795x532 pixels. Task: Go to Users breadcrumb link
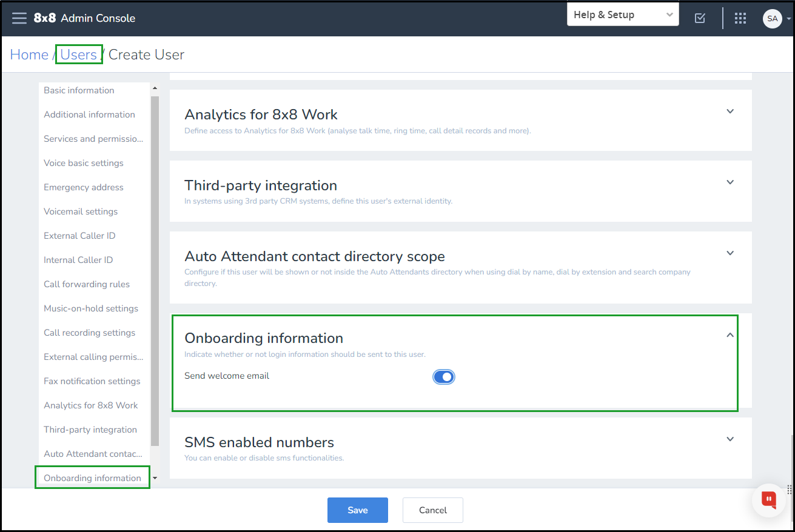click(x=79, y=55)
